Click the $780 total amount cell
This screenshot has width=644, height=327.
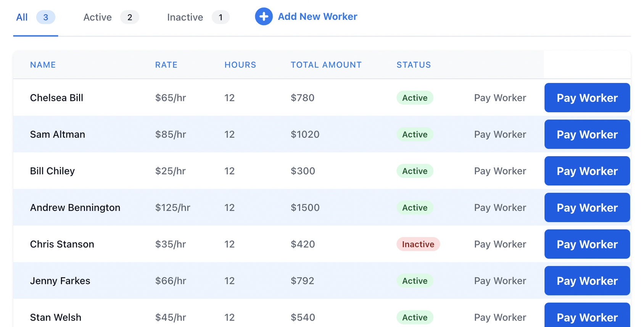click(303, 98)
